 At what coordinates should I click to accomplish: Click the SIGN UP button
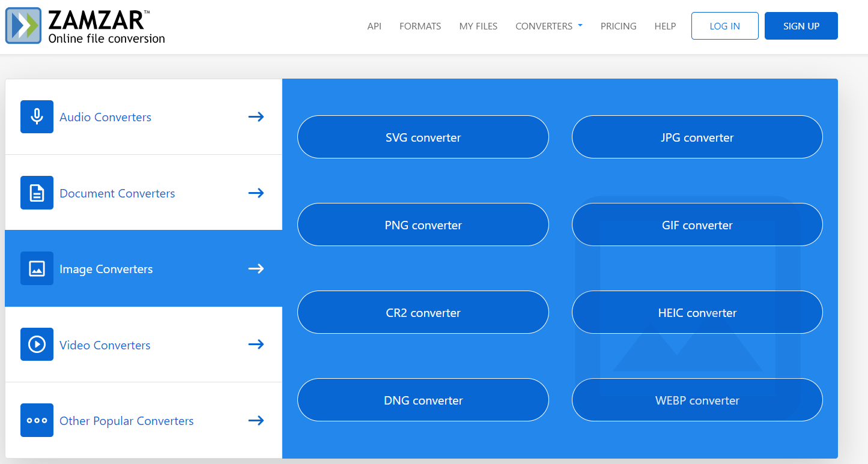pyautogui.click(x=801, y=26)
